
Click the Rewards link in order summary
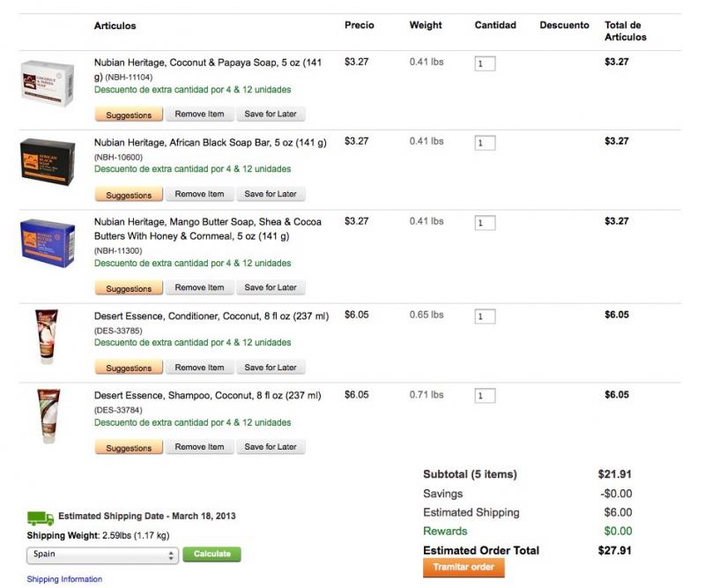445,532
